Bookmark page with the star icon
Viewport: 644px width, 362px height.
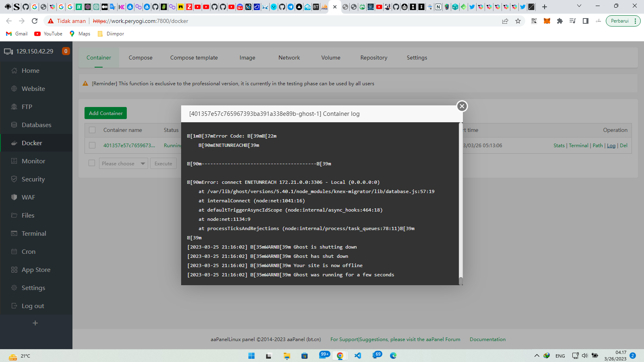tap(518, 21)
